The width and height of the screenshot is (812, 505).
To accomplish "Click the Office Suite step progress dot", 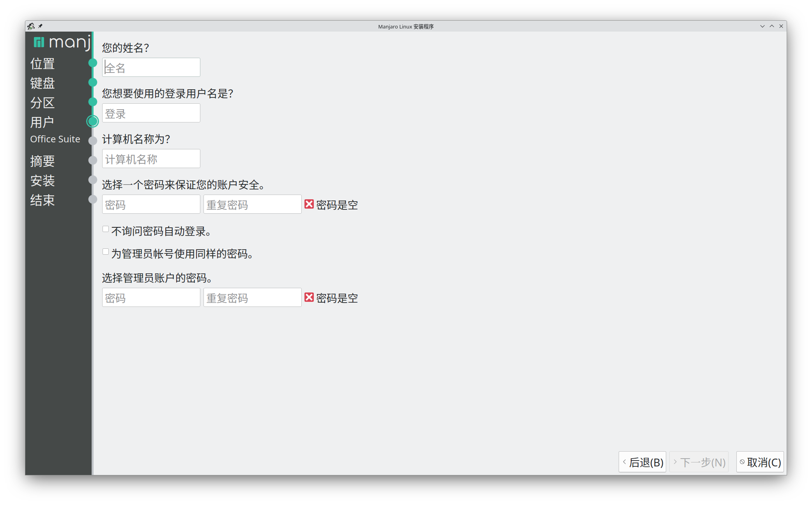I will 93,141.
